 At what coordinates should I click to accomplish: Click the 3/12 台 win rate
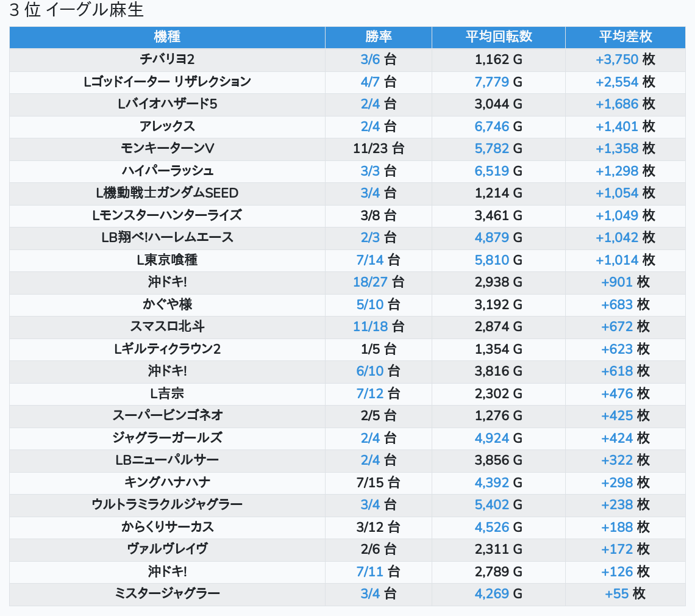click(x=379, y=527)
